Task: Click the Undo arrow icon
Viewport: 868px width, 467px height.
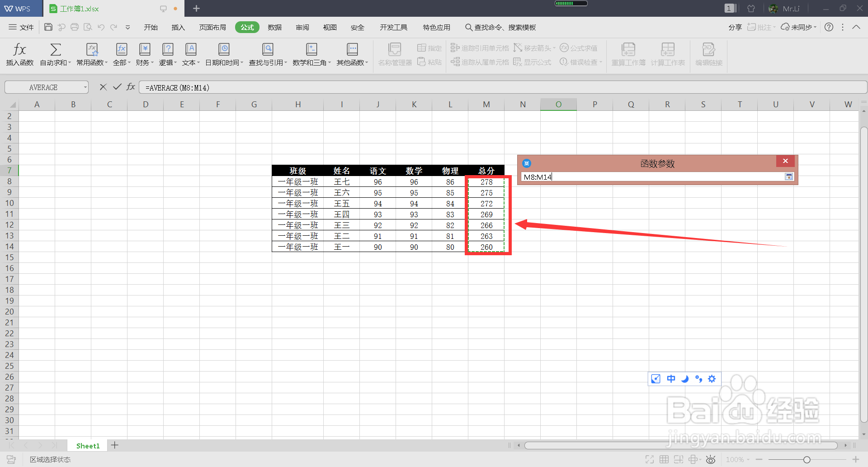Action: 101,27
